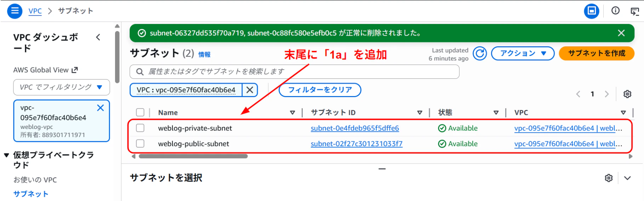Open お使いの VPC in sidebar

click(35, 180)
